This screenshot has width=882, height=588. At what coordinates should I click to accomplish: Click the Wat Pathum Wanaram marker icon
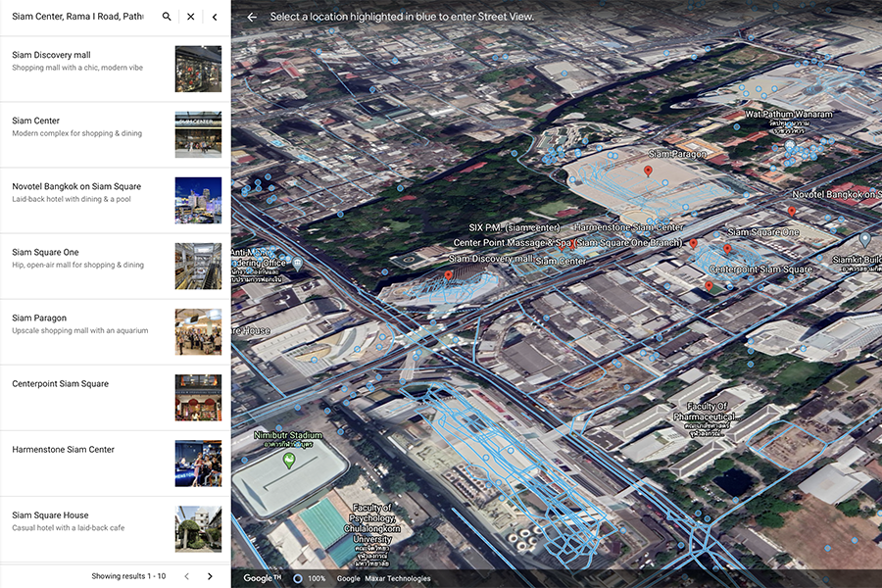790,145
